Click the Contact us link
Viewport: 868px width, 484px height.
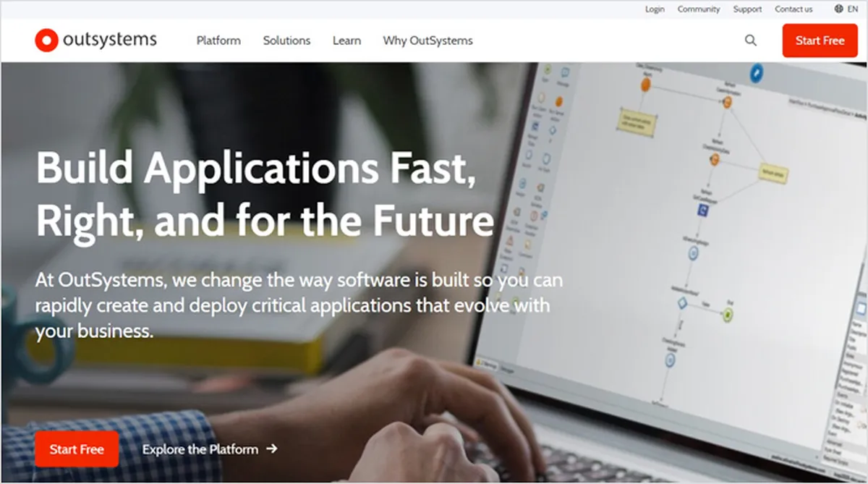pos(793,9)
